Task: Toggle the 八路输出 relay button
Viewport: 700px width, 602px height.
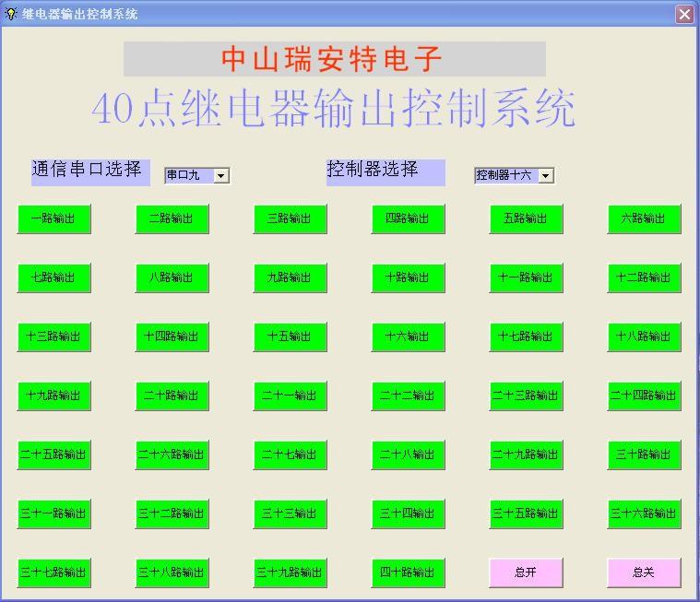Action: (x=172, y=277)
